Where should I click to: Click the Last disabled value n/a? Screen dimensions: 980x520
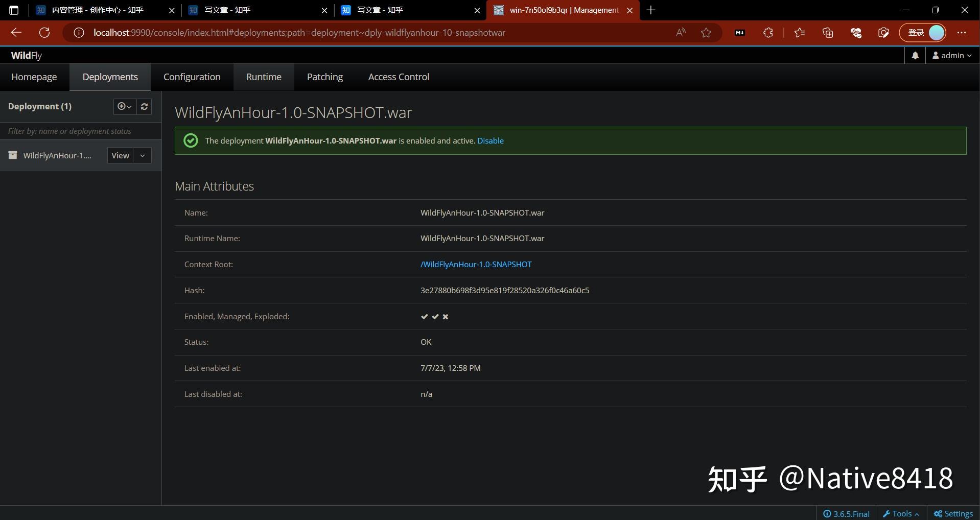(x=427, y=394)
